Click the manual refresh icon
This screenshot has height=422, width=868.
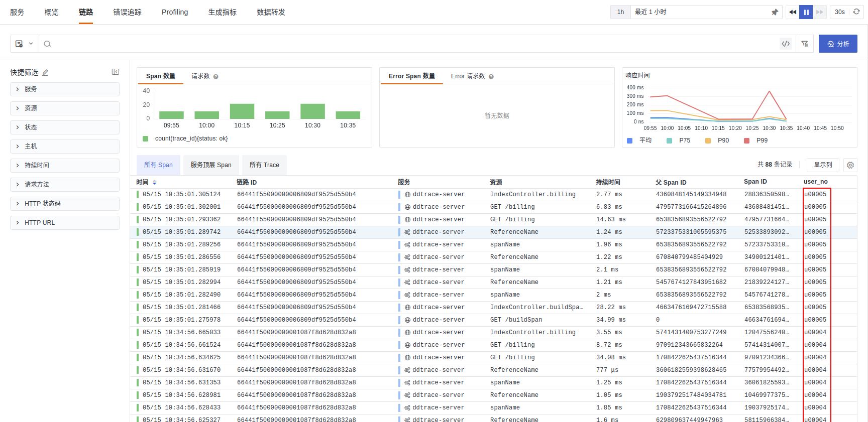[x=856, y=12]
